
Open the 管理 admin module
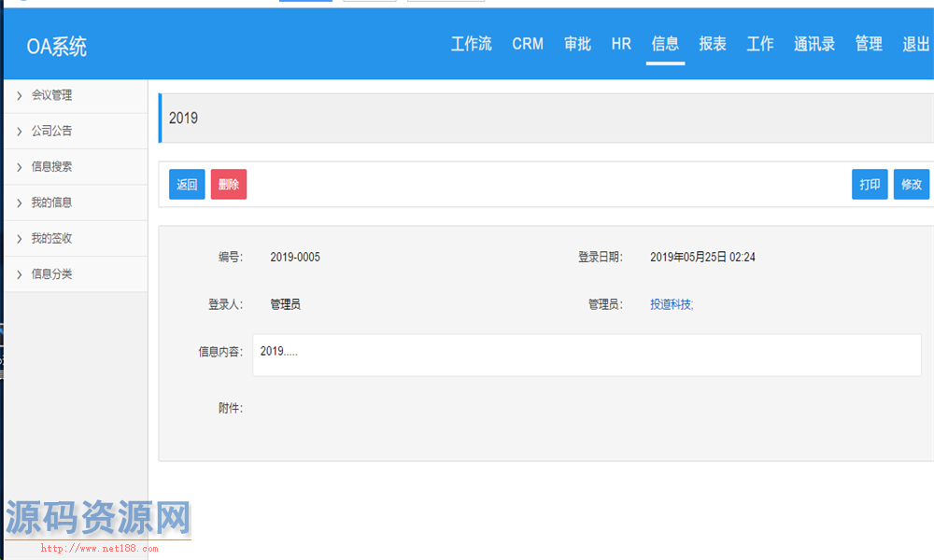point(868,43)
